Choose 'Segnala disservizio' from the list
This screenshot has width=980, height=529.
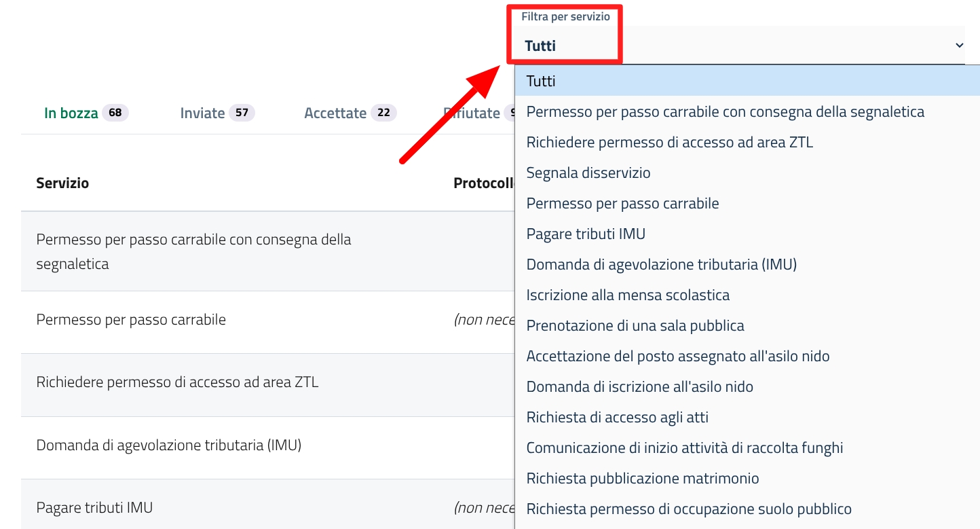588,173
